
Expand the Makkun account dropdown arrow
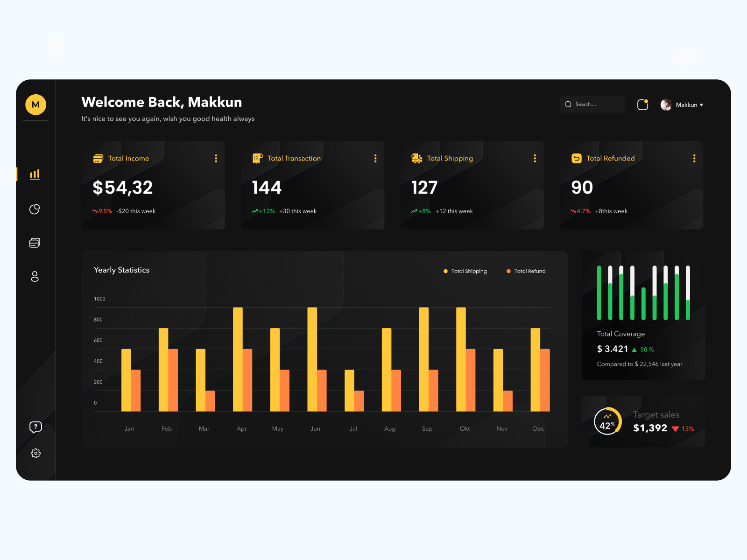pyautogui.click(x=701, y=105)
